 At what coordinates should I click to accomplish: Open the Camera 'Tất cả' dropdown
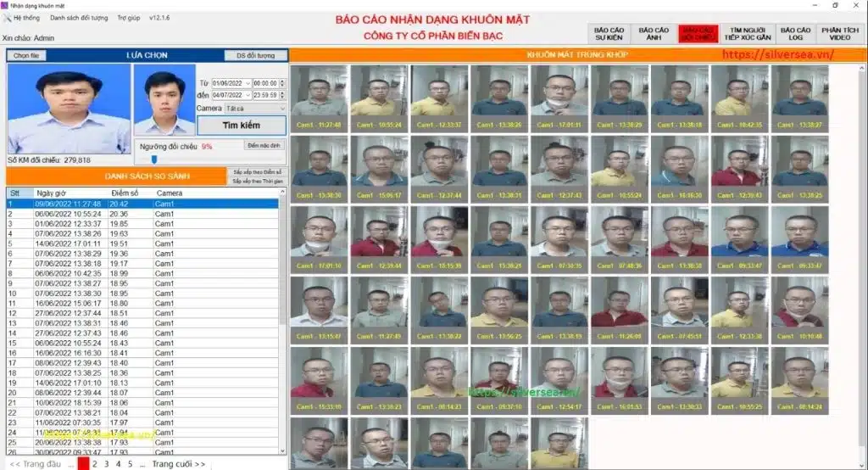[281, 109]
